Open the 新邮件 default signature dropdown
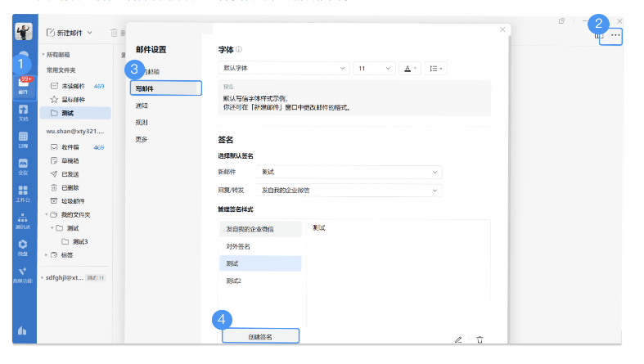This screenshot has width=644, height=364. click(349, 172)
